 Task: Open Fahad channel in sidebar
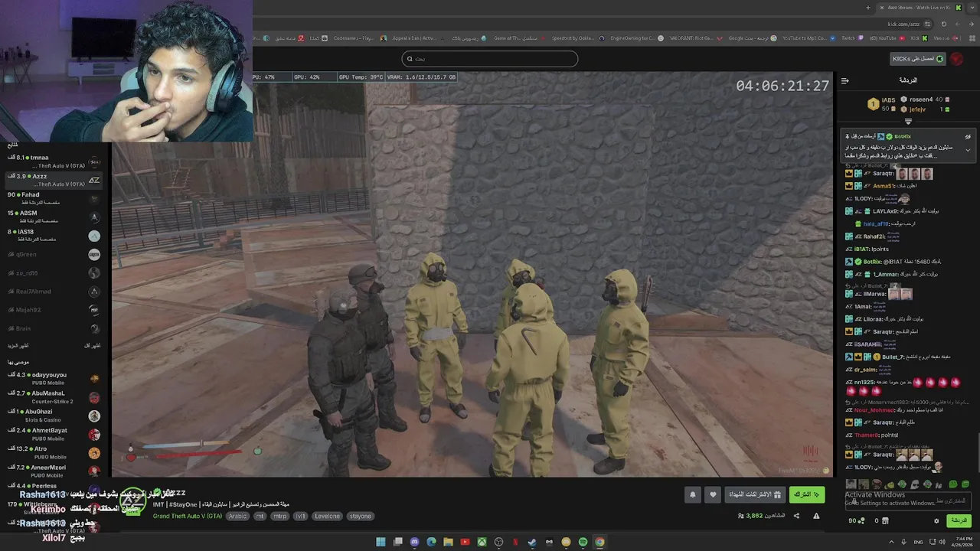click(x=54, y=198)
